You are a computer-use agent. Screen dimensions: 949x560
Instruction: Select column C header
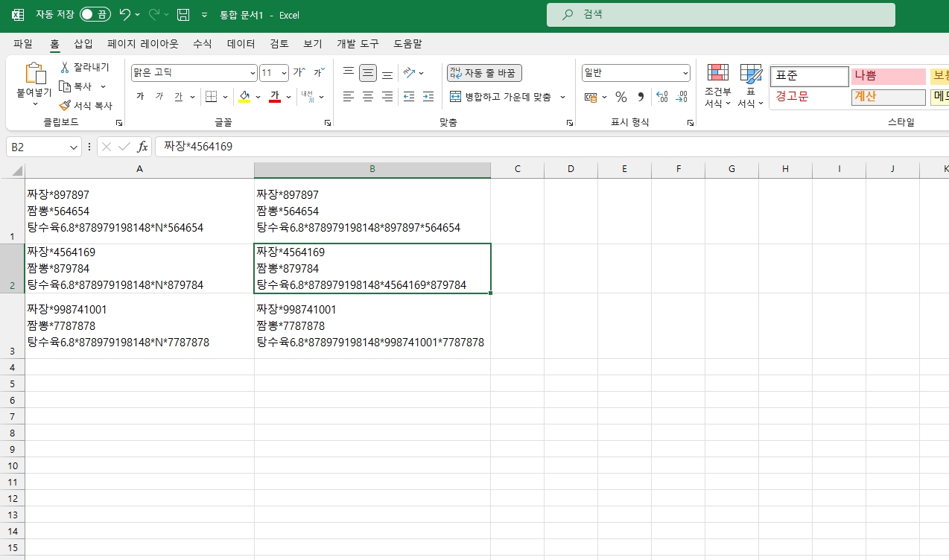point(517,170)
